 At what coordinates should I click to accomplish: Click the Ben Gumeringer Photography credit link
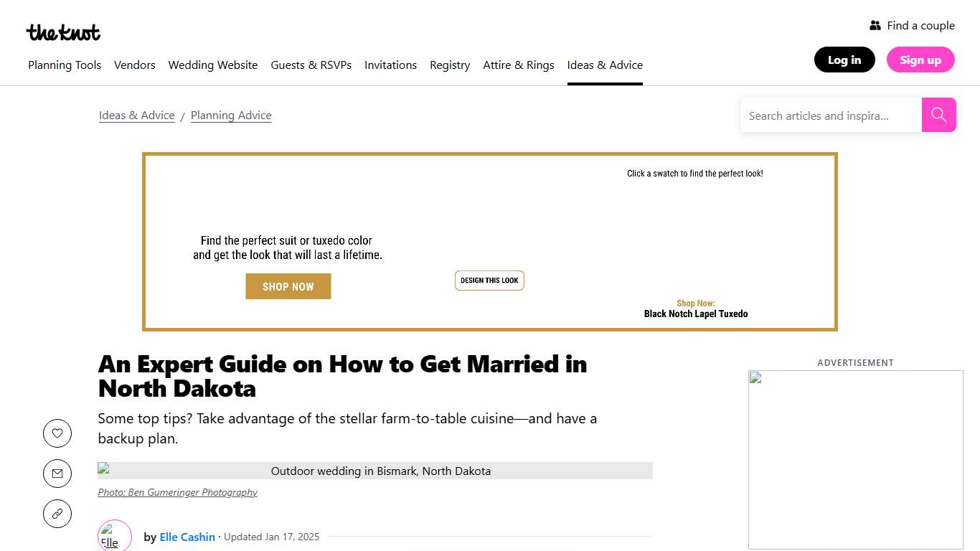(177, 492)
